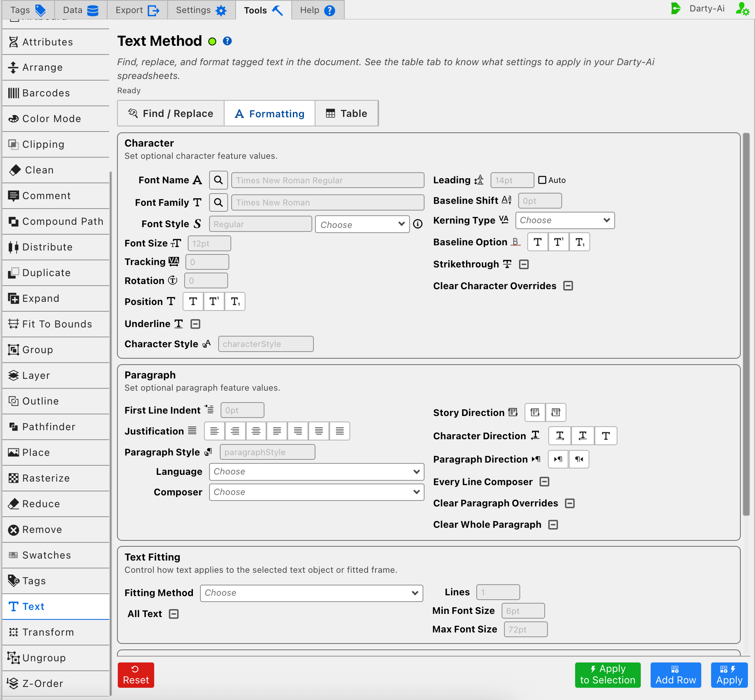This screenshot has width=755, height=700.
Task: Switch to Find / Replace tab
Action: [x=171, y=114]
